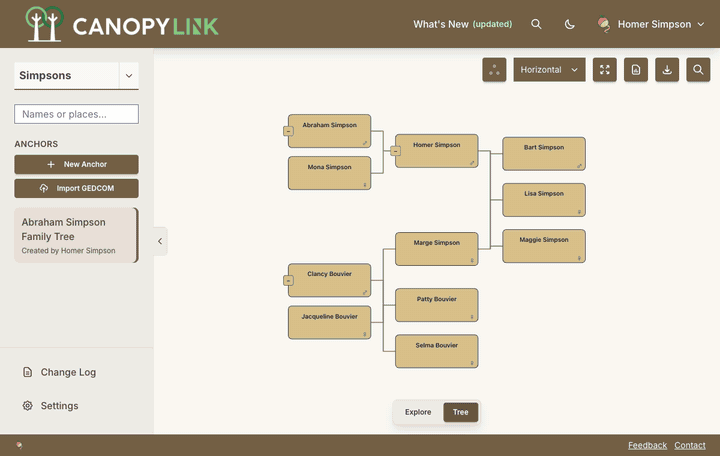Select the Selma Bouvier node
720x456 pixels.
pos(437,351)
